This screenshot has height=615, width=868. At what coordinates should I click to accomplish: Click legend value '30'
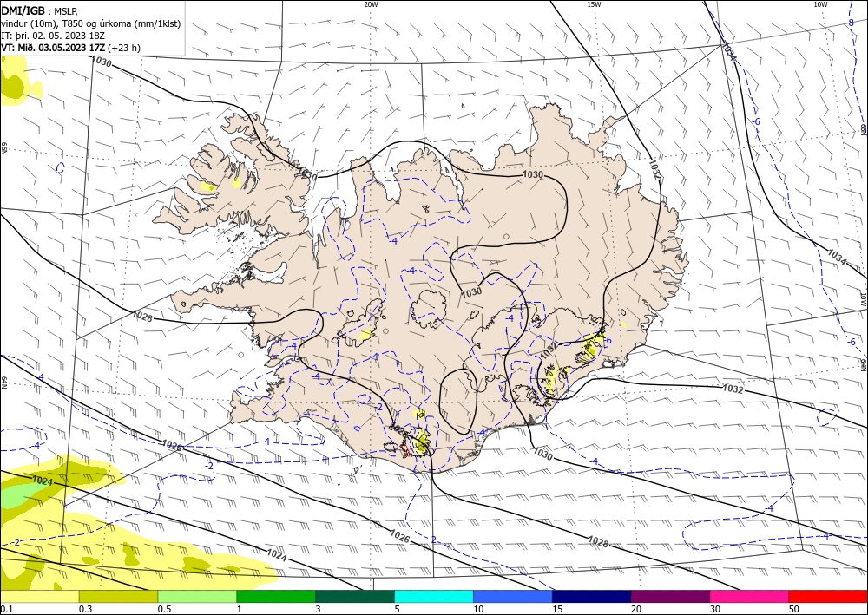pyautogui.click(x=716, y=609)
